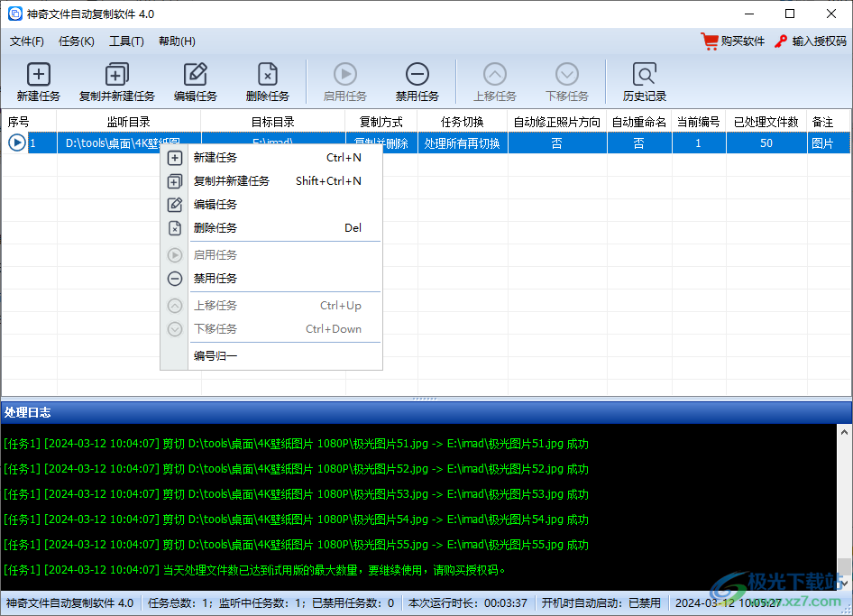The height and width of the screenshot is (616, 853).
Task: Click the 已处理文件数 column header
Action: tap(766, 122)
